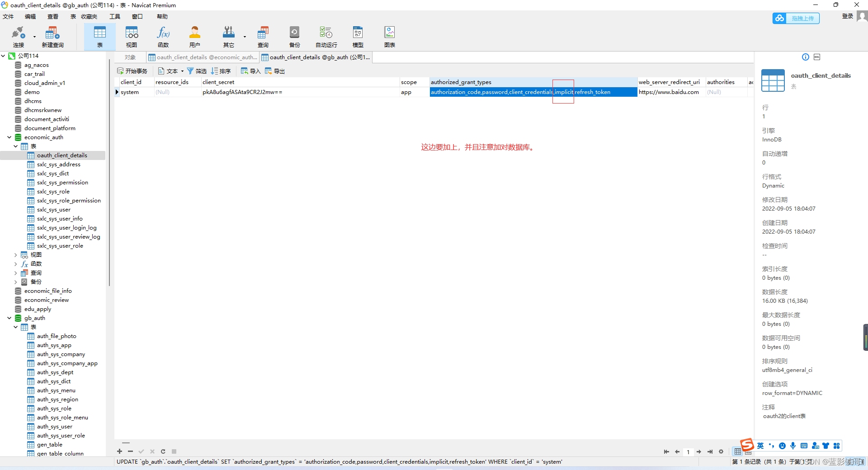The height and width of the screenshot is (470, 868).
Task: Open the 模型 (Model) toolbar icon
Action: click(358, 36)
